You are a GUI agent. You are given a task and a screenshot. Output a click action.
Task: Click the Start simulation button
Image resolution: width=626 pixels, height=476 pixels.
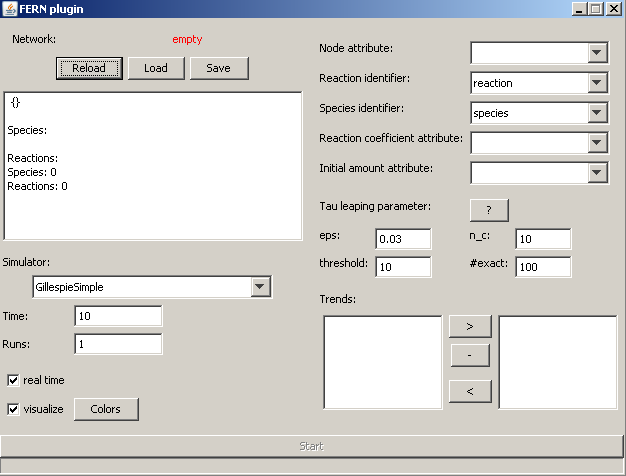[311, 446]
